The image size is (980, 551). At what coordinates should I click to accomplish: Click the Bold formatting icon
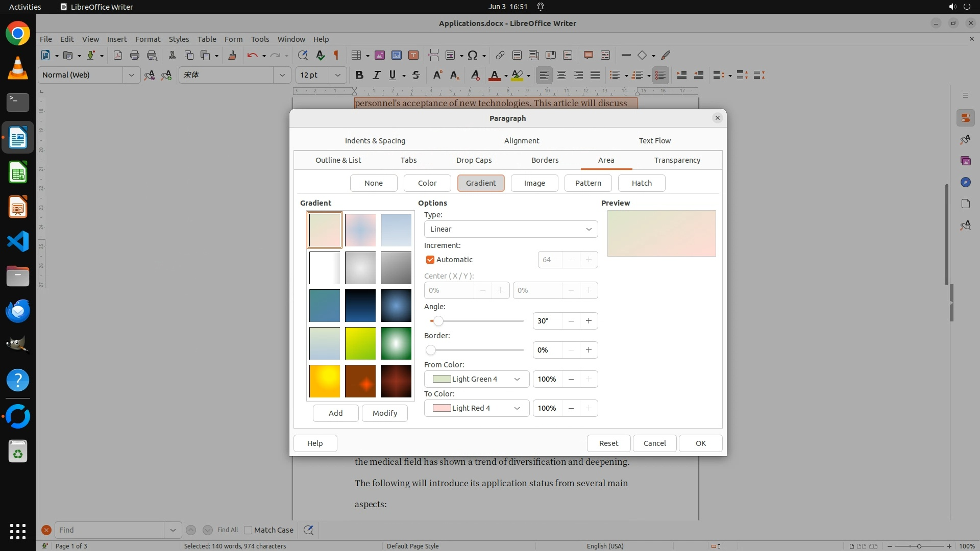pyautogui.click(x=359, y=75)
